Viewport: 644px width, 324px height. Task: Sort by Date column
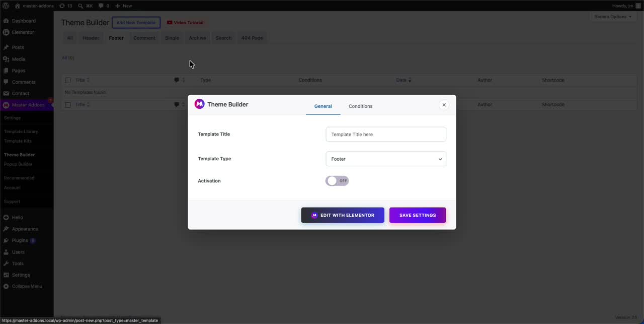404,80
